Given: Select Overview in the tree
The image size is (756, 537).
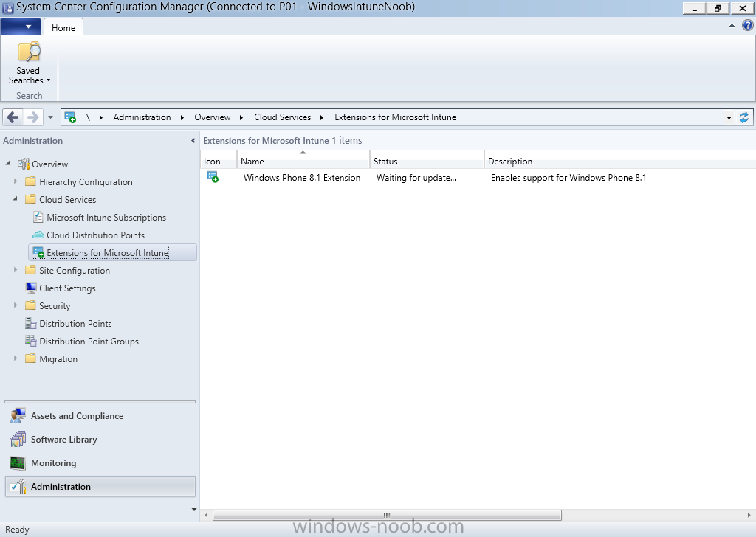Looking at the screenshot, I should [x=49, y=164].
